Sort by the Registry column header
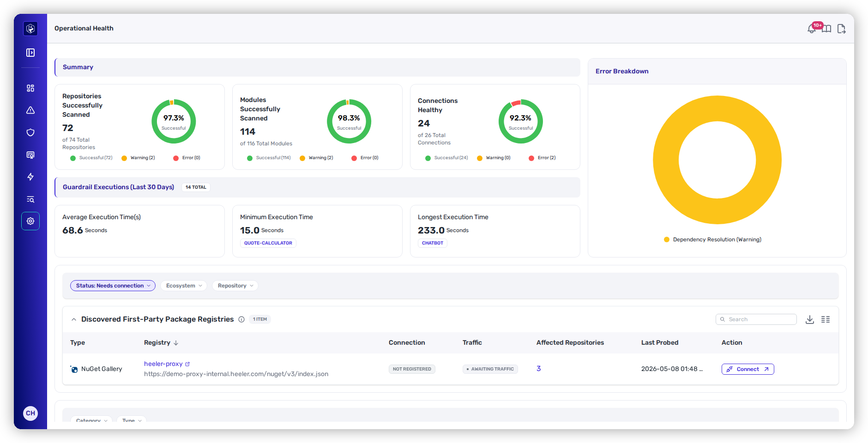 [x=161, y=342]
